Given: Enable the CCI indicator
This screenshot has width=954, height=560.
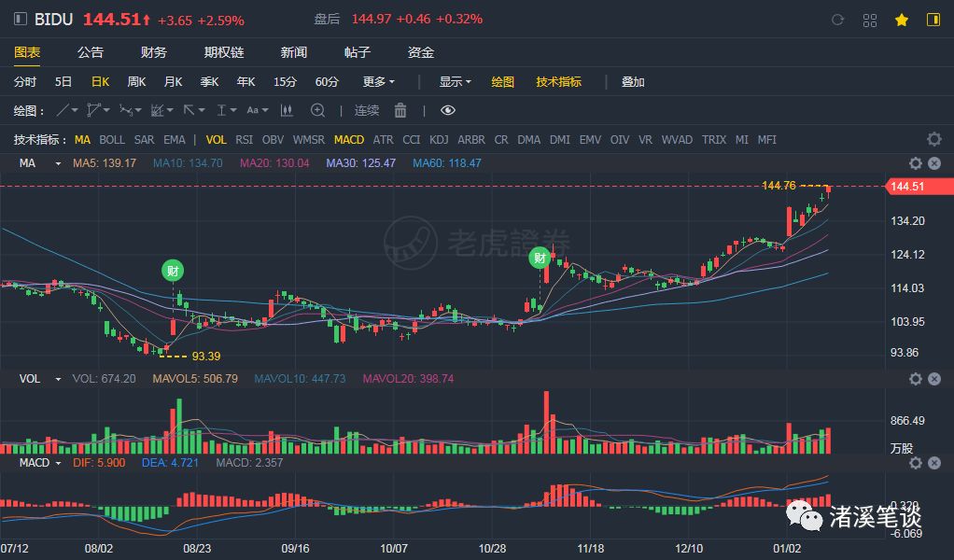Looking at the screenshot, I should 412,140.
